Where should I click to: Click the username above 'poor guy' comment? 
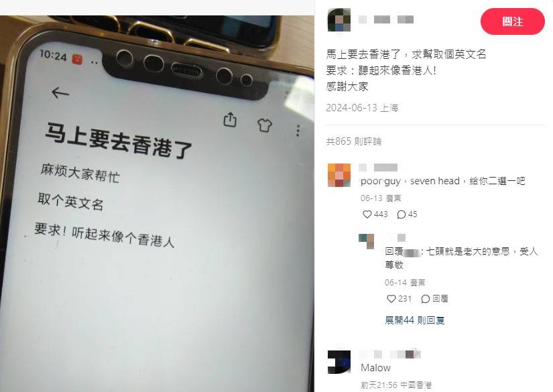(378, 168)
